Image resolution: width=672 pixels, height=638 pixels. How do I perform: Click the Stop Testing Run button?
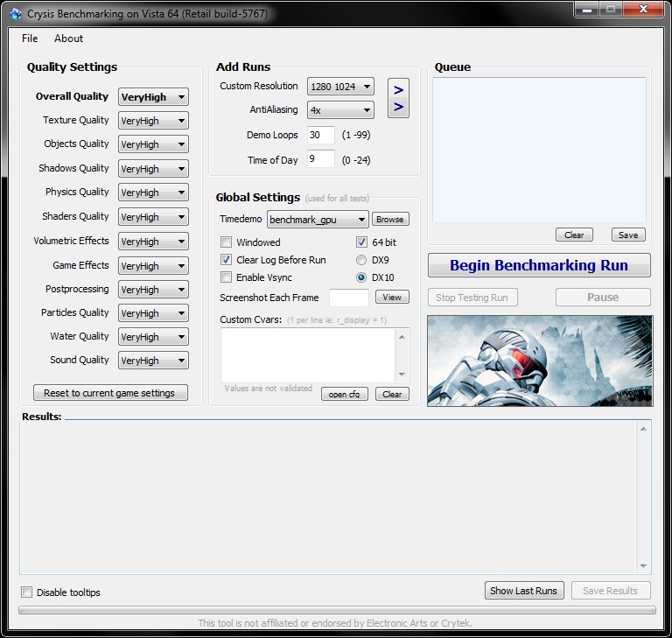tap(472, 298)
